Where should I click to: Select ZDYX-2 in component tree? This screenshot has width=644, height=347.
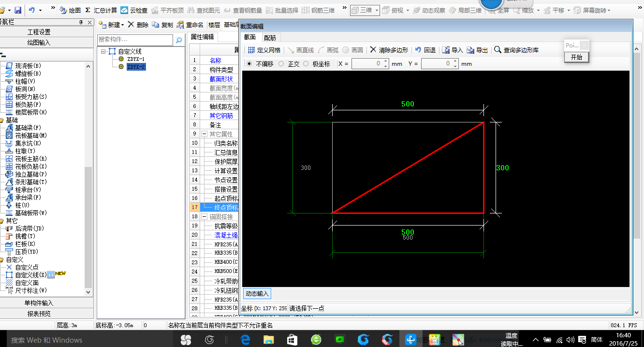136,67
